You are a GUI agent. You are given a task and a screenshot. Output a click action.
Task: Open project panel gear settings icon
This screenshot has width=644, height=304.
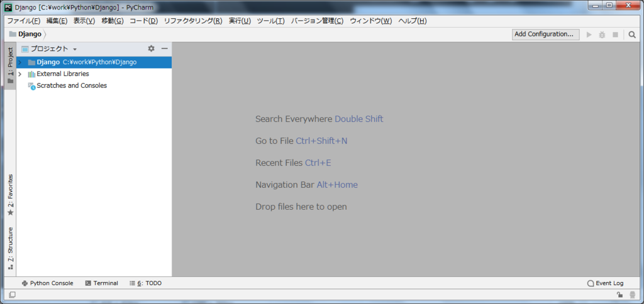point(151,48)
